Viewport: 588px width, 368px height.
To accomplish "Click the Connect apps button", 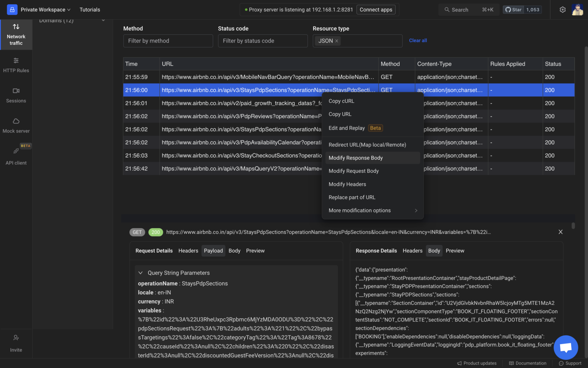I will pos(376,9).
